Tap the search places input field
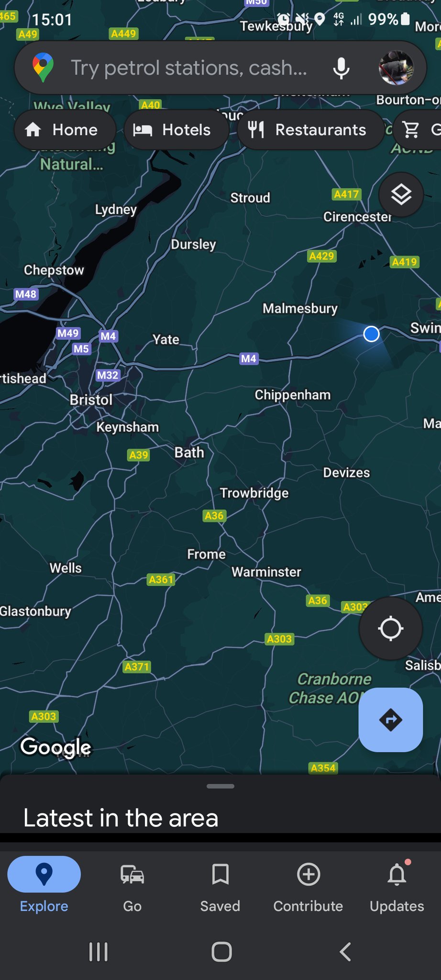 189,68
